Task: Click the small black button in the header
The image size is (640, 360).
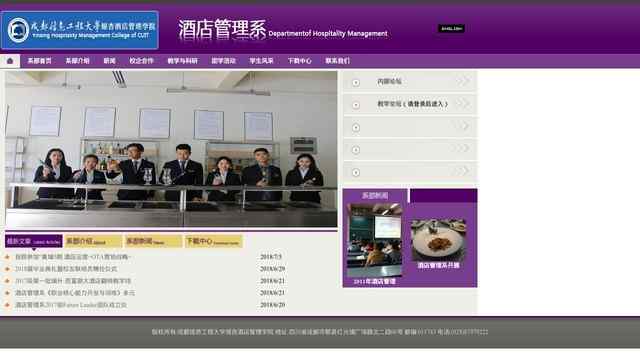Action: tap(451, 29)
